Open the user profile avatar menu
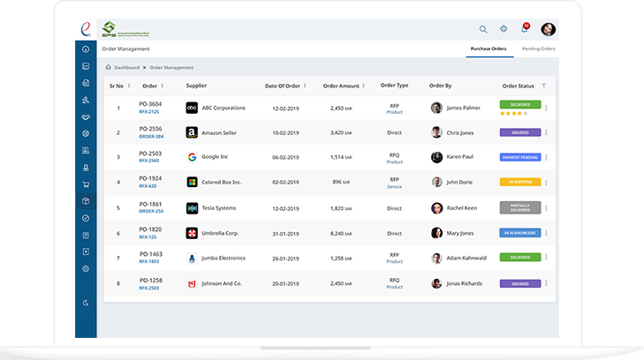This screenshot has height=360, width=644. pos(548,29)
